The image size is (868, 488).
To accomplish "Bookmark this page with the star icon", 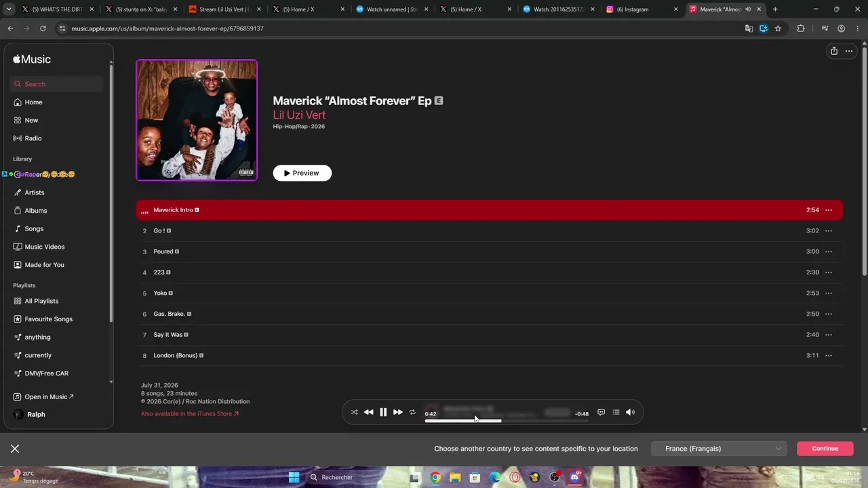I will coord(778,28).
